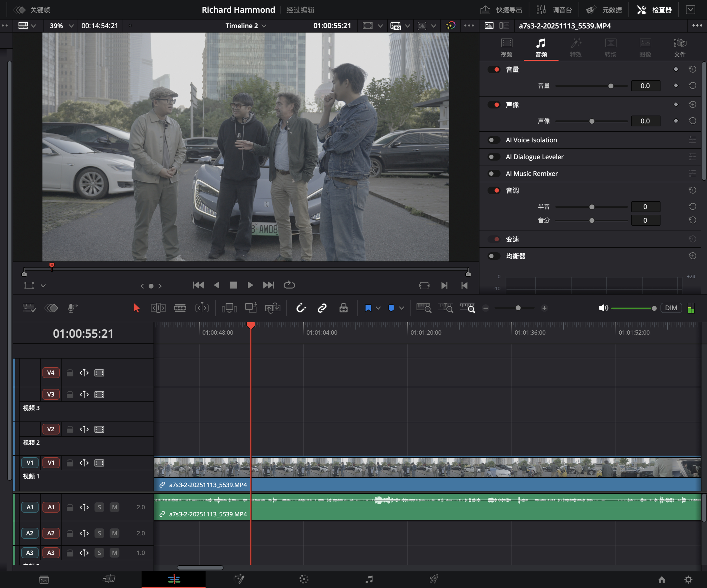Click the position lock icon
The image size is (707, 588).
coord(343,308)
